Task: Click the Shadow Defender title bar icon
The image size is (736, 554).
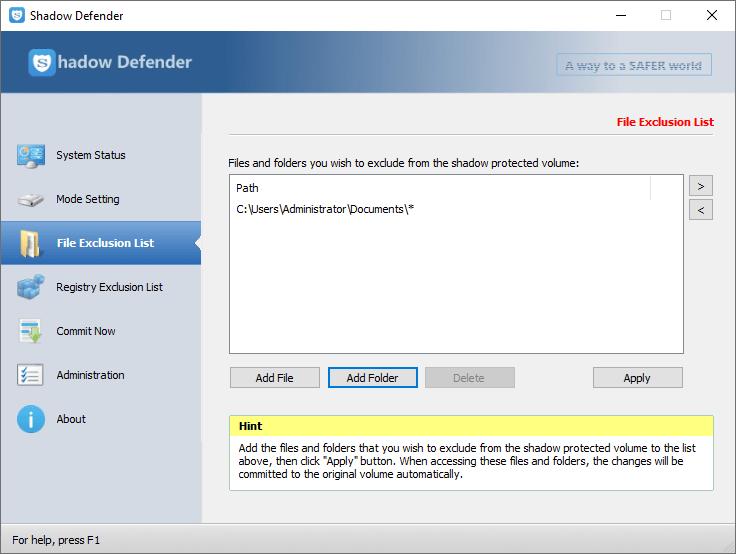Action: (17, 15)
